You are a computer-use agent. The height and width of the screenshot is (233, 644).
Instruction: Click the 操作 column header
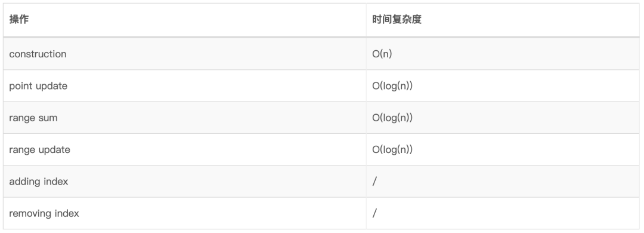coord(19,19)
